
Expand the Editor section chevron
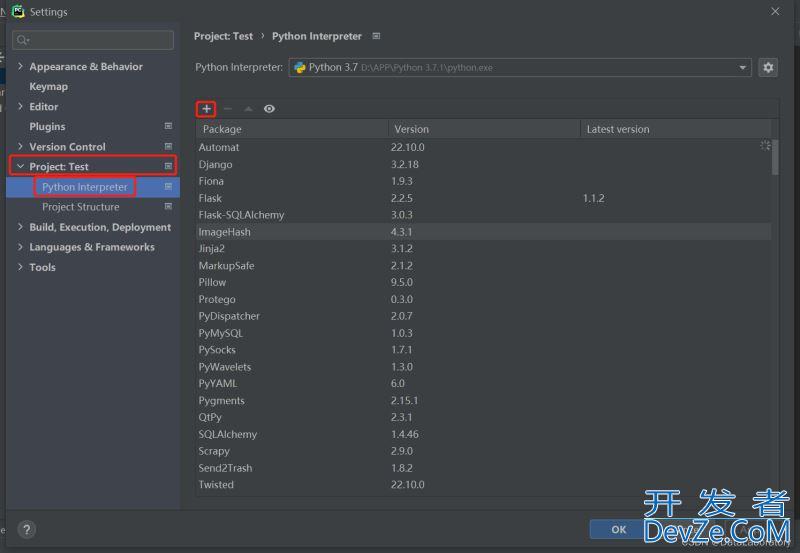(20, 107)
